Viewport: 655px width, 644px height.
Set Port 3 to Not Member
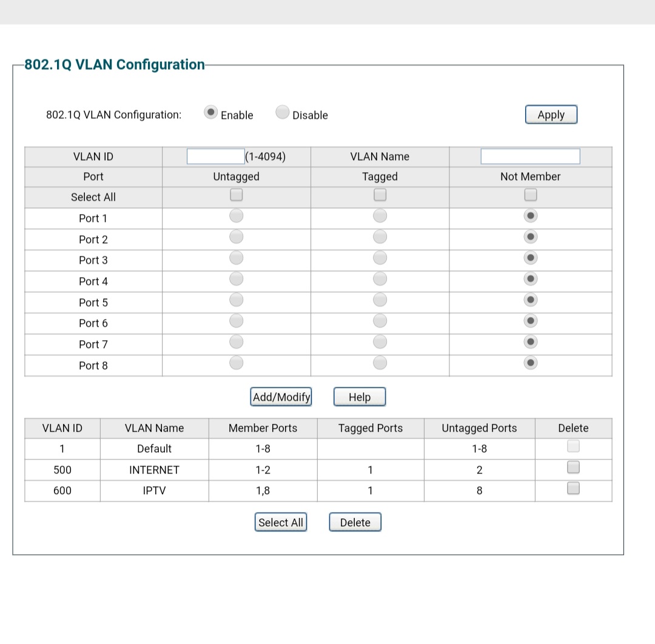coord(531,258)
